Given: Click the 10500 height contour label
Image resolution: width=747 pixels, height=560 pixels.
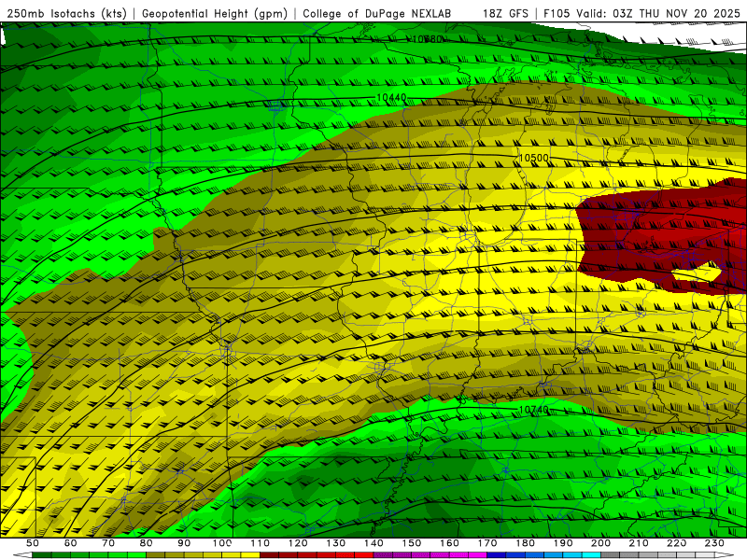Looking at the screenshot, I should 533,158.
